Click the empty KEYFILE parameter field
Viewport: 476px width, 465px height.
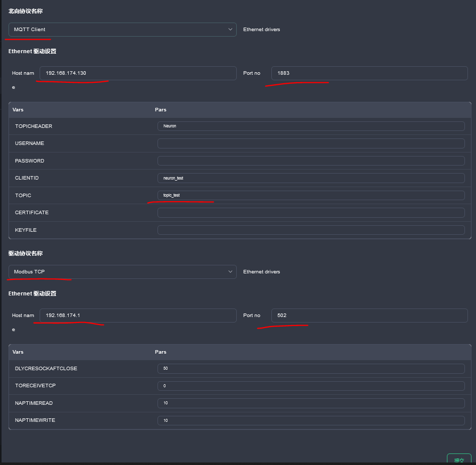coord(311,230)
